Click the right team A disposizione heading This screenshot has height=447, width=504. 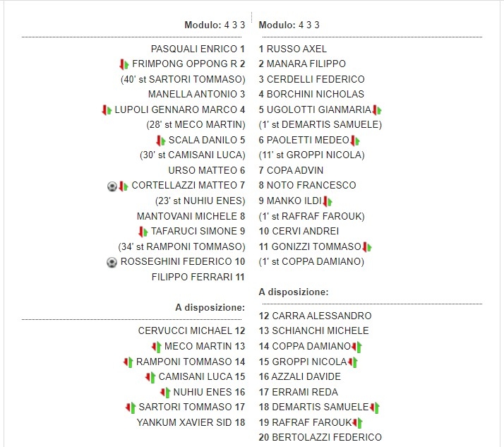pyautogui.click(x=294, y=292)
